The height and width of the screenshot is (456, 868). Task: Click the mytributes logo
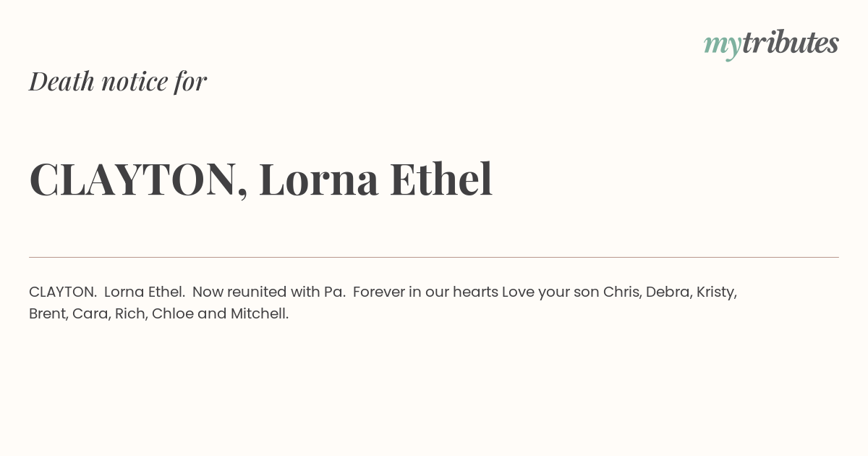pyautogui.click(x=771, y=44)
